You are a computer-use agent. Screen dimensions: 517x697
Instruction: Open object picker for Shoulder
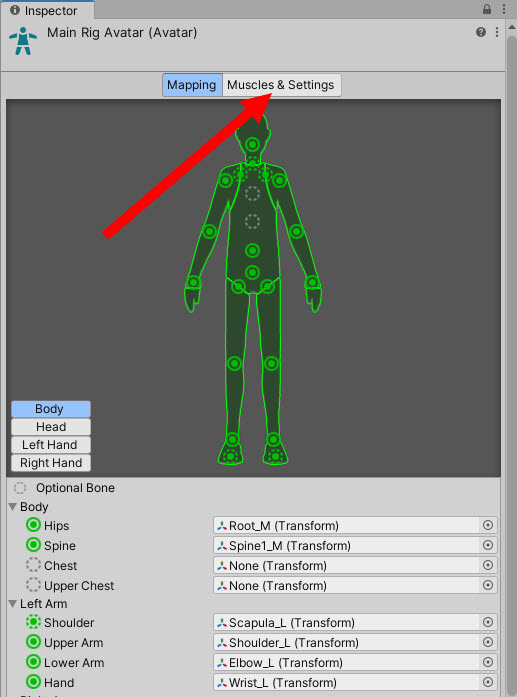488,622
